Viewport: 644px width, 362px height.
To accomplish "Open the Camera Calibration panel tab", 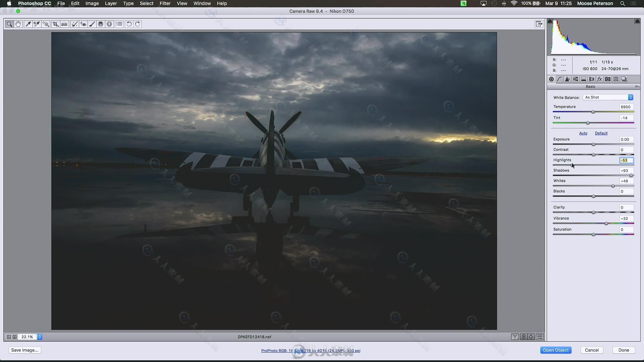I will (608, 79).
